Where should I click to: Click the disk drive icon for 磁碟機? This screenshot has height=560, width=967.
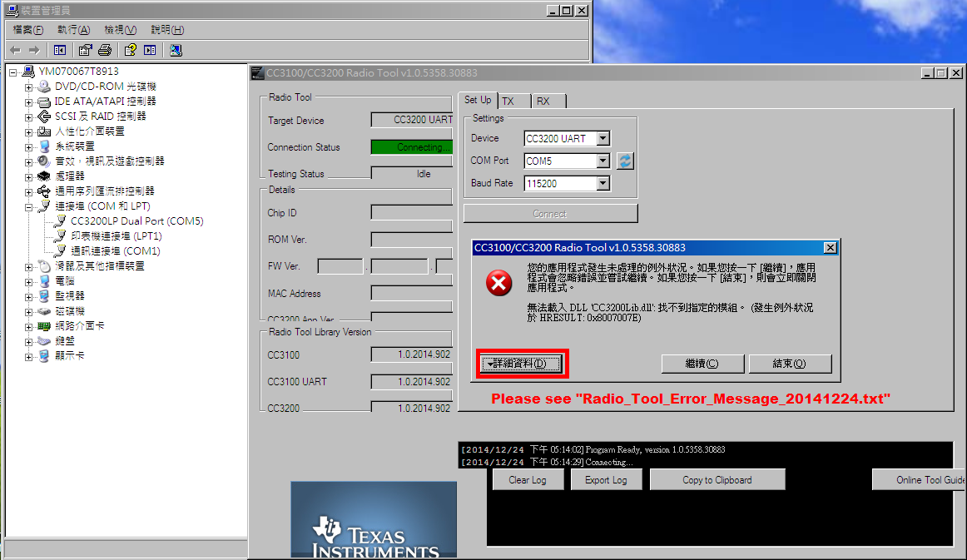tap(44, 311)
